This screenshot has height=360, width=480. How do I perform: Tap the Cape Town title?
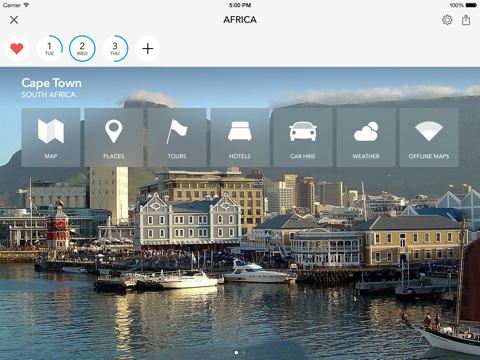coord(51,83)
